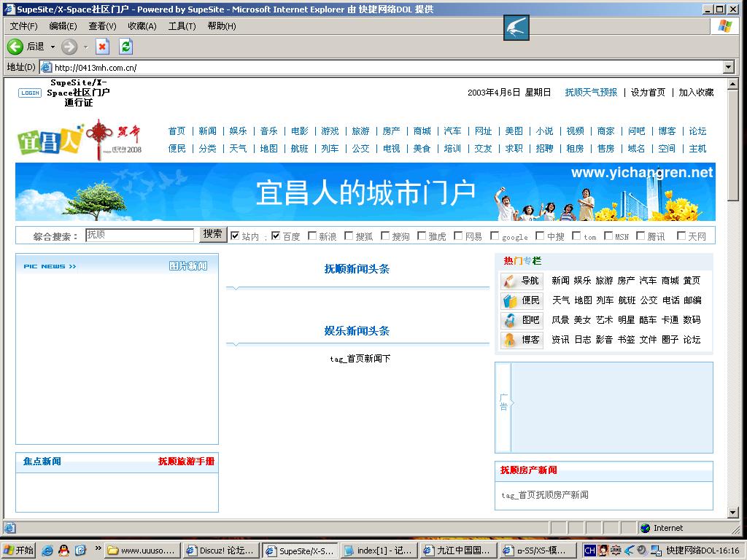Open the 抚顺天气预报 link
The image size is (747, 560).
coord(591,93)
